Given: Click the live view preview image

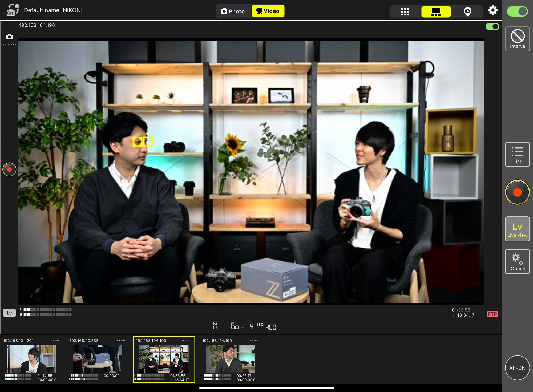Looking at the screenshot, I should [x=251, y=171].
